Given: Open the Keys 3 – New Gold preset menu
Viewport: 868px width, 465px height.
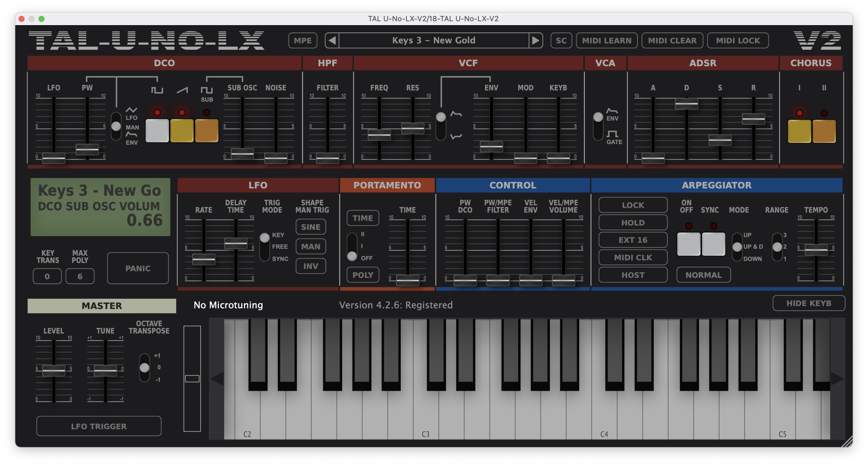Looking at the screenshot, I should pyautogui.click(x=434, y=40).
